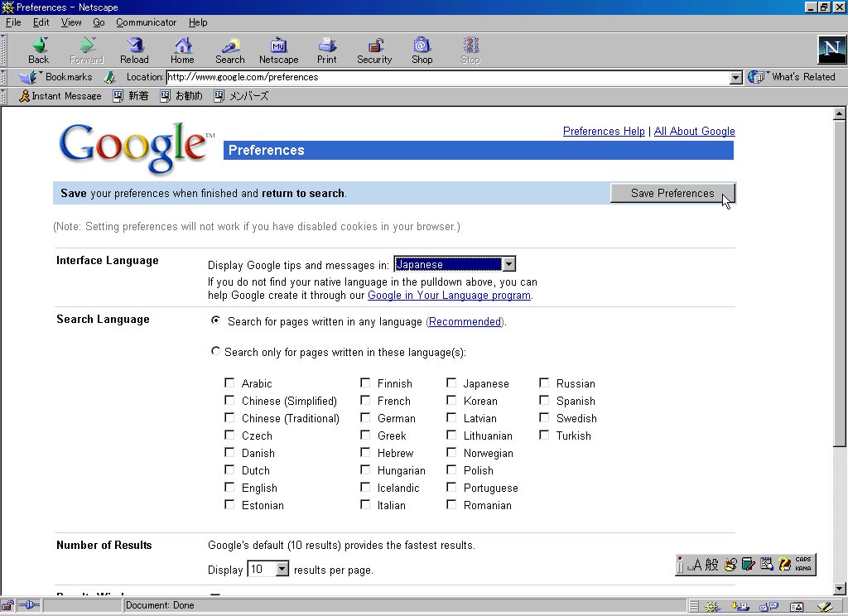The width and height of the screenshot is (848, 616).
Task: Click the vertical scrollbar thumb
Action: coord(840,282)
